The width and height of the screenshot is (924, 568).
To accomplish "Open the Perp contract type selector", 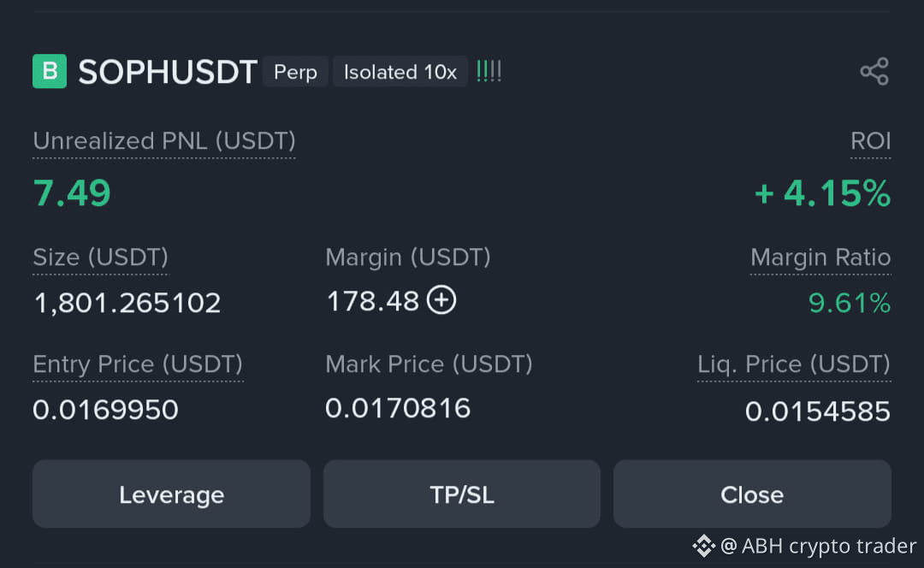I will click(x=295, y=72).
